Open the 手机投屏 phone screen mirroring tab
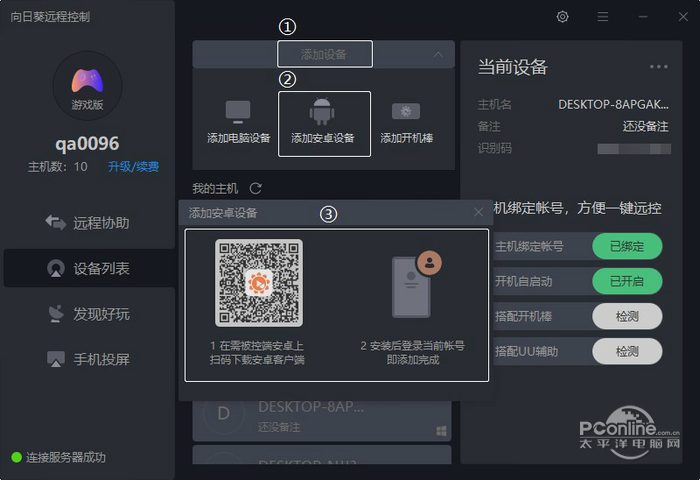The image size is (700, 480). pos(88,359)
